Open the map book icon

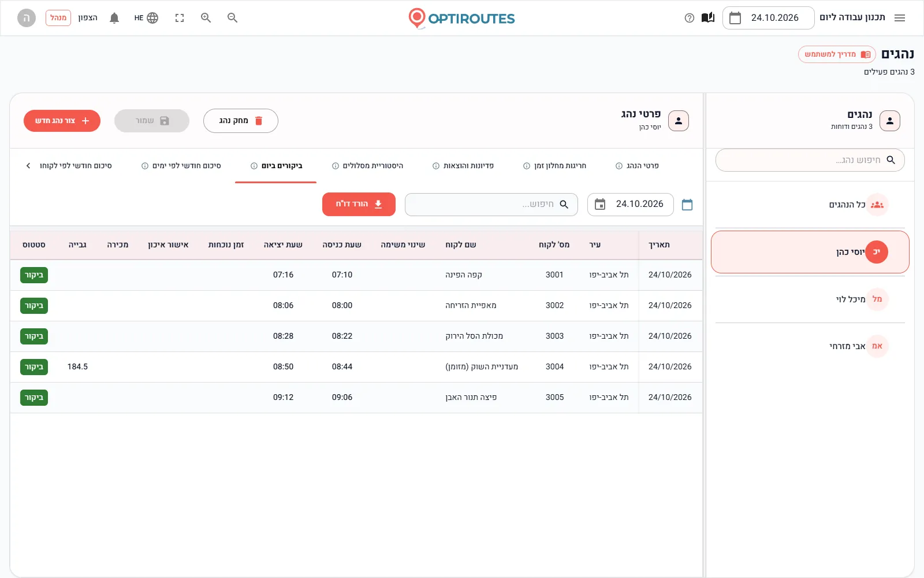tap(708, 18)
